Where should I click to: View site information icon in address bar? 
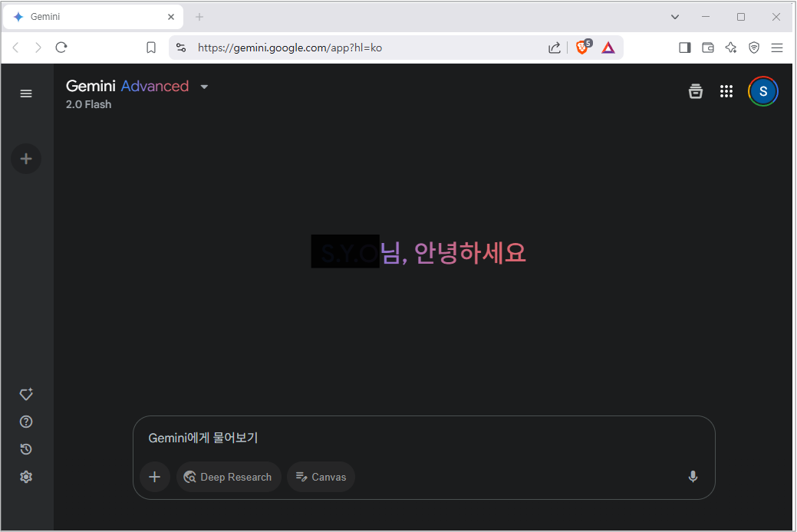(181, 48)
